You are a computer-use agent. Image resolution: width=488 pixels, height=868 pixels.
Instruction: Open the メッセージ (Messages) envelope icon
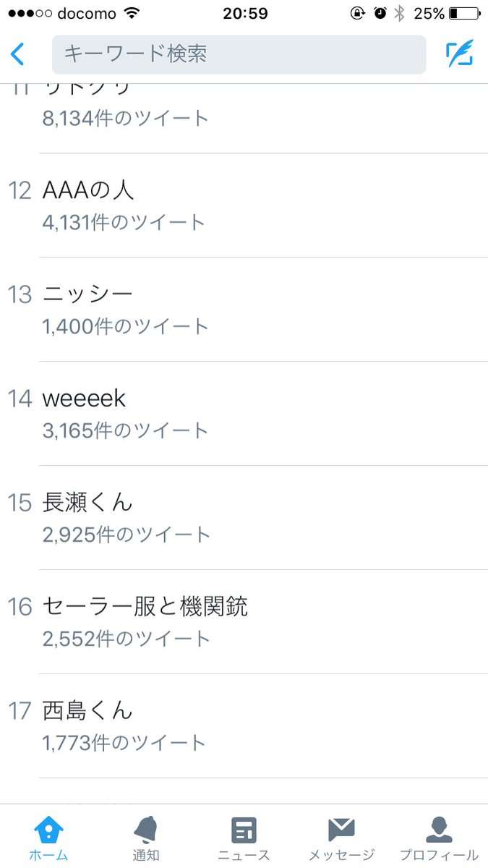(x=341, y=828)
